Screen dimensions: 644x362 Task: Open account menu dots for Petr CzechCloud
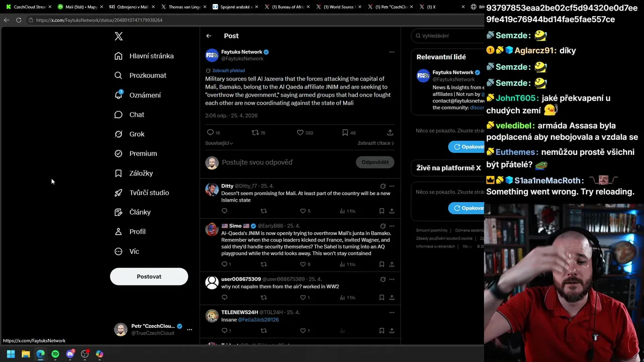coord(190,330)
